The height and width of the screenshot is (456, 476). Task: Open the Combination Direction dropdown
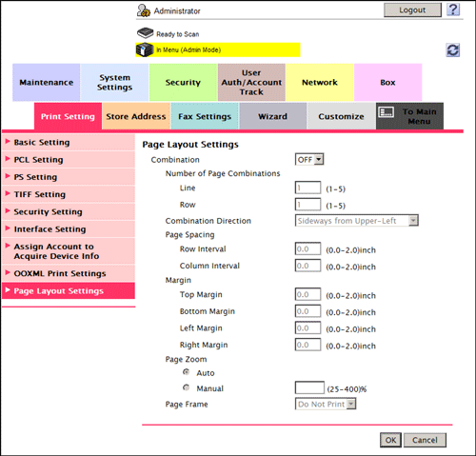coord(357,221)
